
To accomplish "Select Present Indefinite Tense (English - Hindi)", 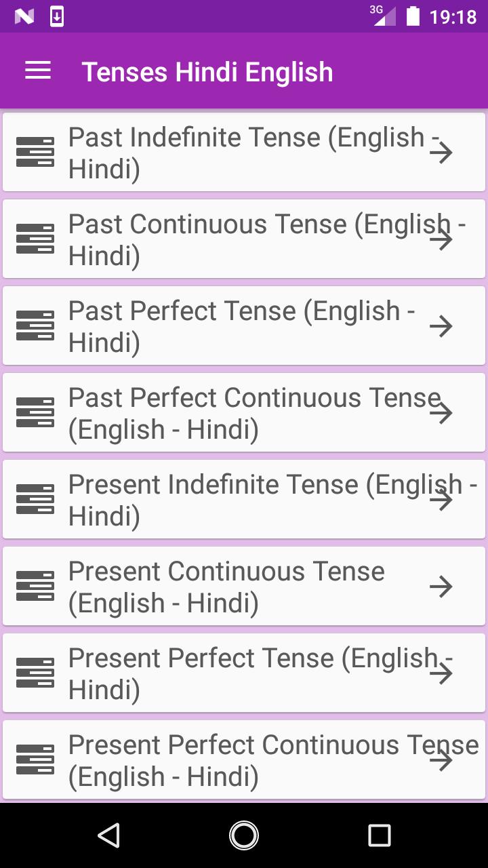I will 244,499.
